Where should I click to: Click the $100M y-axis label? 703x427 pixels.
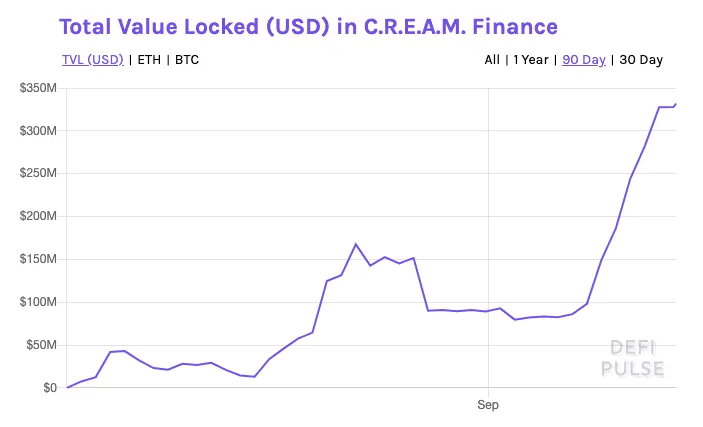tap(38, 302)
